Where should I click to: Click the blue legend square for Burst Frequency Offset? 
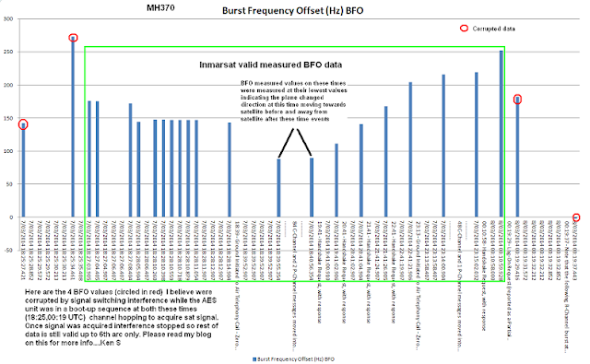click(x=254, y=359)
